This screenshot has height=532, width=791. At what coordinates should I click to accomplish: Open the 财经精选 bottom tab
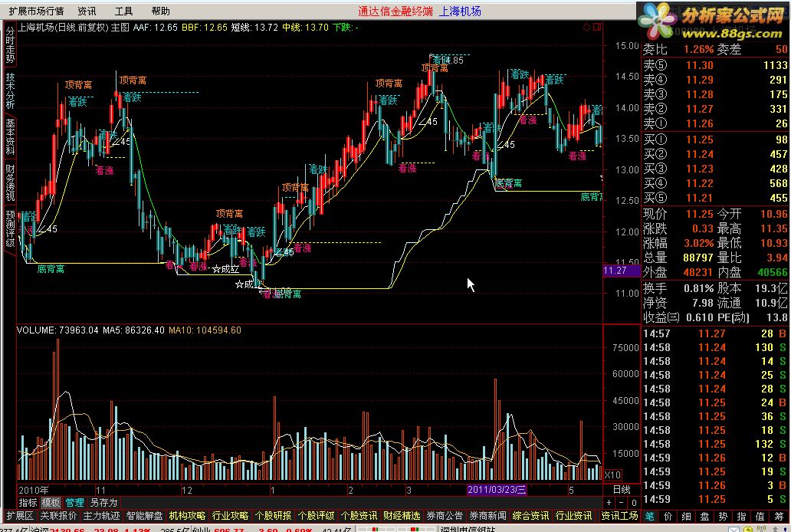tap(402, 516)
